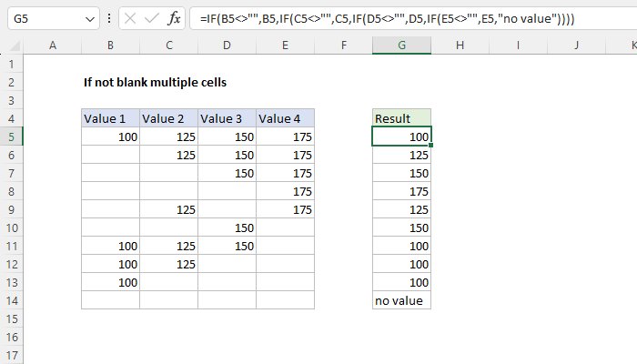Select row 1 header
This screenshot has width=637, height=364.
pyautogui.click(x=11, y=65)
